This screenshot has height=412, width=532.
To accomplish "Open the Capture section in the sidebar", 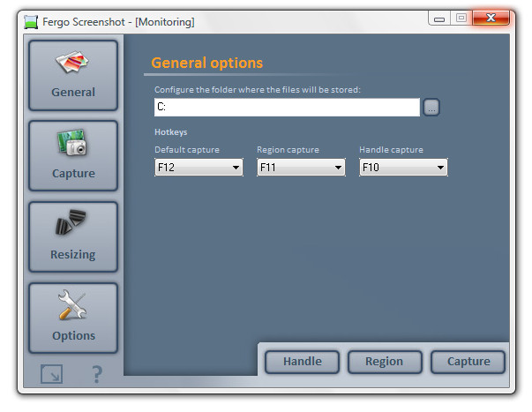I will (73, 156).
